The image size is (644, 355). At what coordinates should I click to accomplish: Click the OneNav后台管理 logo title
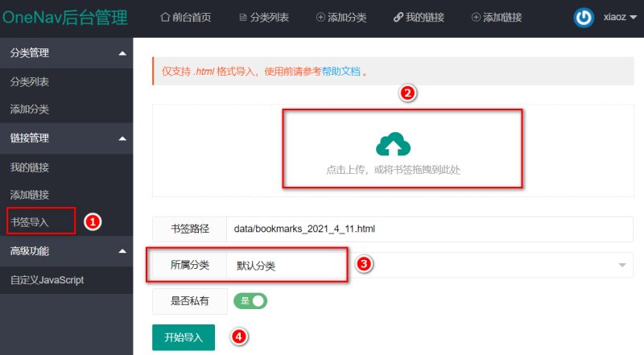[65, 18]
